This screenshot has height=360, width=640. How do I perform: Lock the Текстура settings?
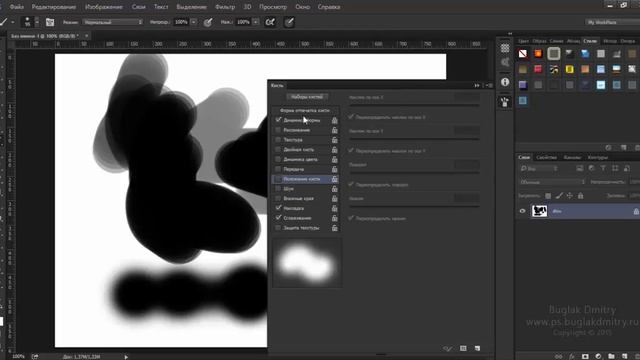coord(335,140)
